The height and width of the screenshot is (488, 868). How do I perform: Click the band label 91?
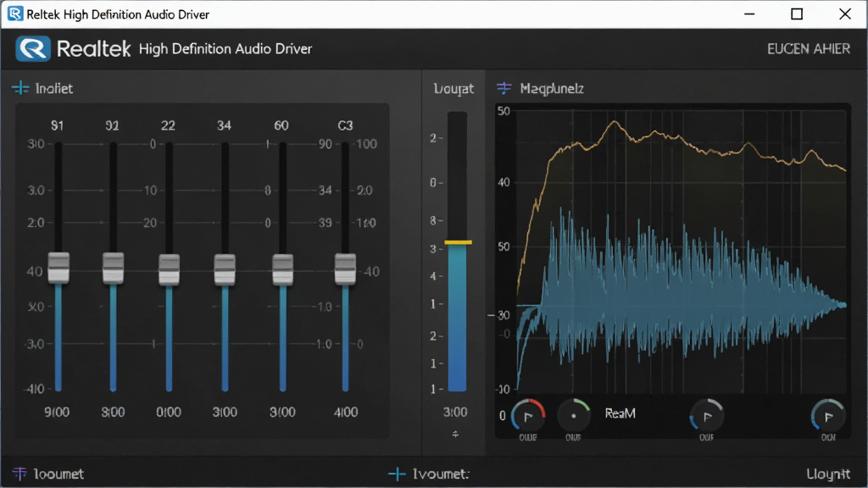[x=57, y=125]
